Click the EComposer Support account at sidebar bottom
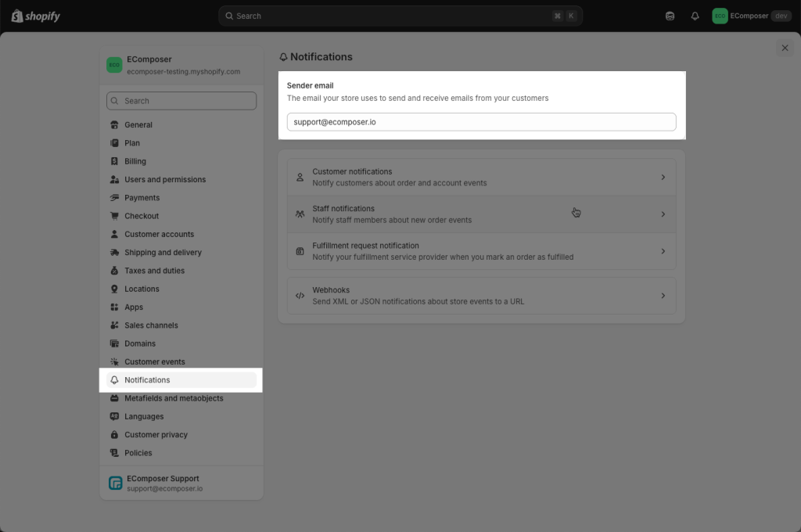Viewport: 801px width, 532px height. (x=163, y=483)
